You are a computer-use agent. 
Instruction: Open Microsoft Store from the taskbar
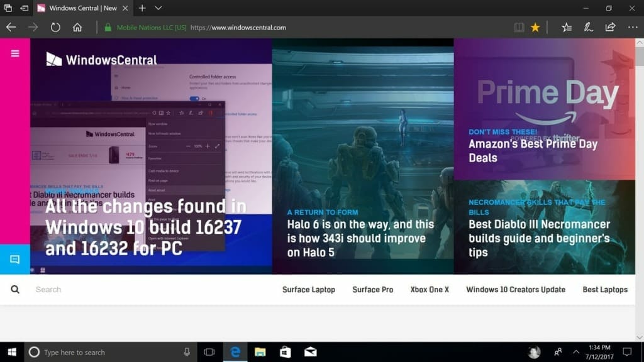pyautogui.click(x=285, y=352)
